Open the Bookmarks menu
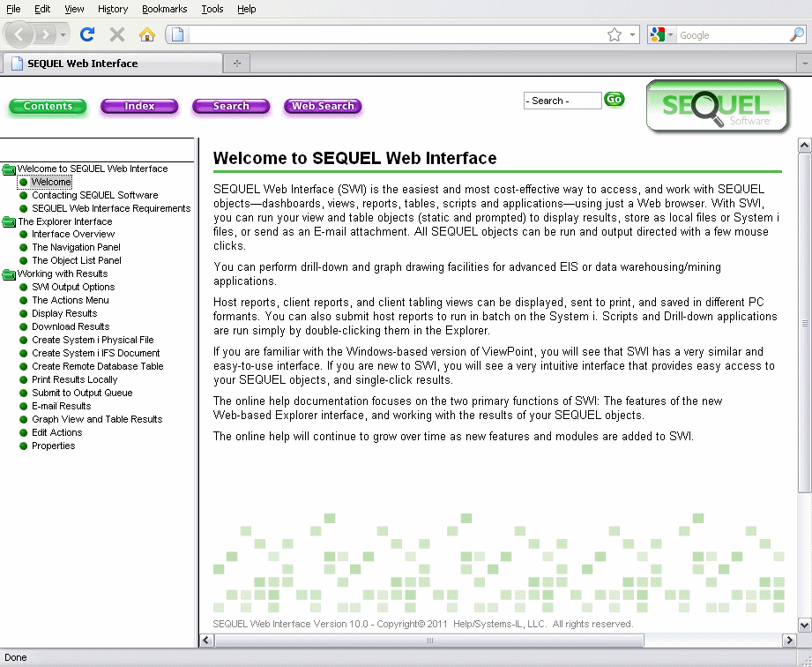The width and height of the screenshot is (812, 667). [164, 9]
